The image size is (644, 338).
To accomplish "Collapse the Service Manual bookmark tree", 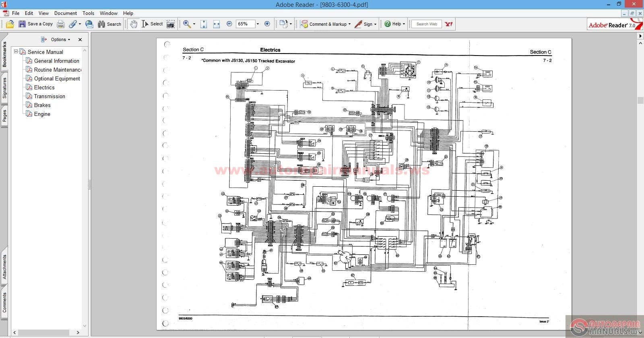I will click(x=16, y=52).
